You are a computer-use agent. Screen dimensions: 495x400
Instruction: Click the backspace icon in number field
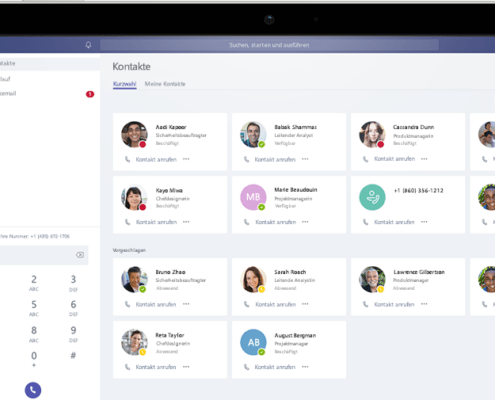click(80, 255)
